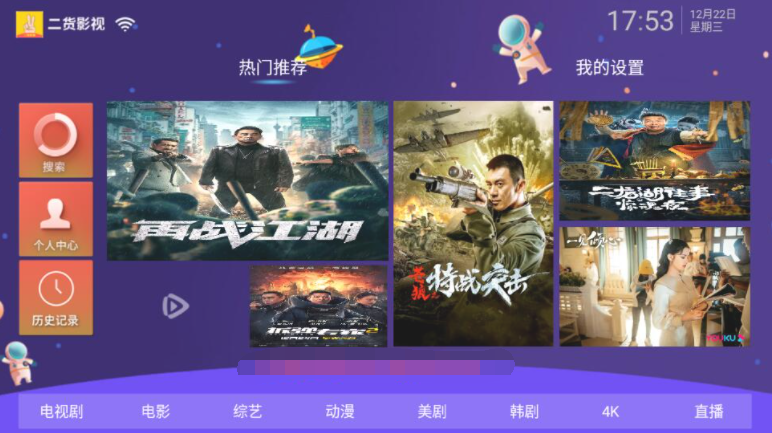The height and width of the screenshot is (433, 772).
Task: Click the play arrow icon
Action: [175, 306]
